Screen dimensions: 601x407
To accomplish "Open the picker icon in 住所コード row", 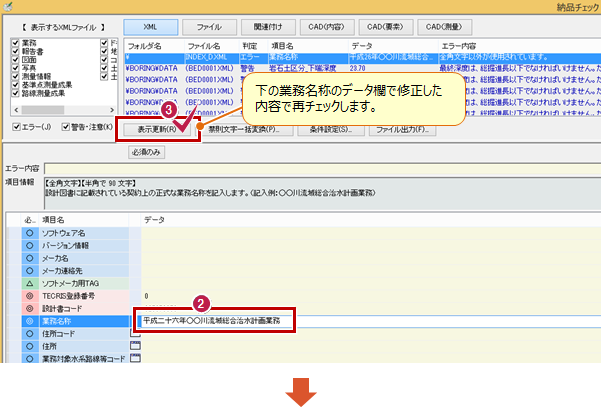I will pyautogui.click(x=136, y=333).
